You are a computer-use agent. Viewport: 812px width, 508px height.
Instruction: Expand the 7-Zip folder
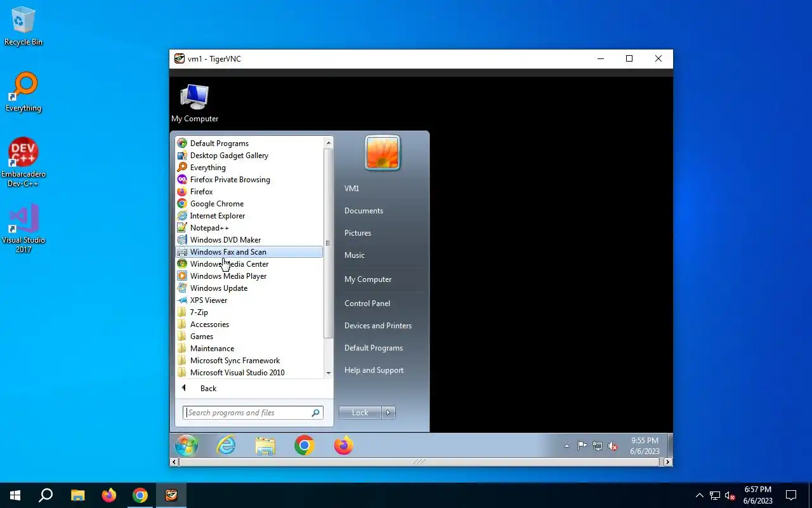pos(249,312)
